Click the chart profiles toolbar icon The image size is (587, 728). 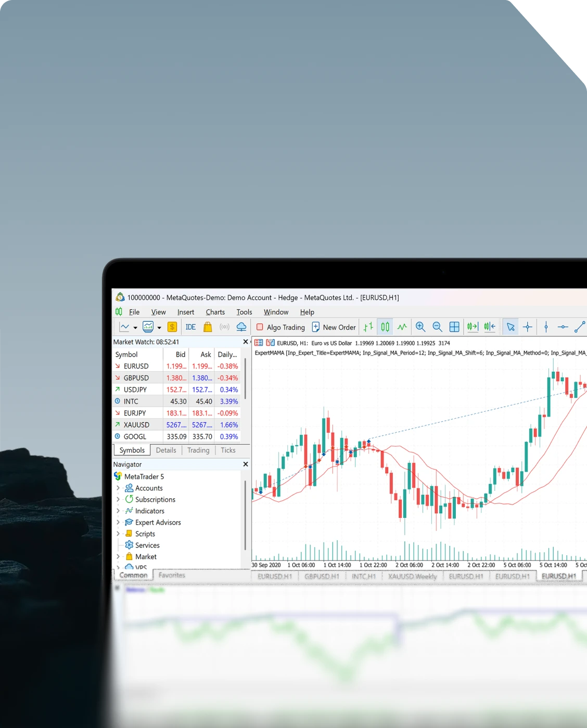pos(148,327)
